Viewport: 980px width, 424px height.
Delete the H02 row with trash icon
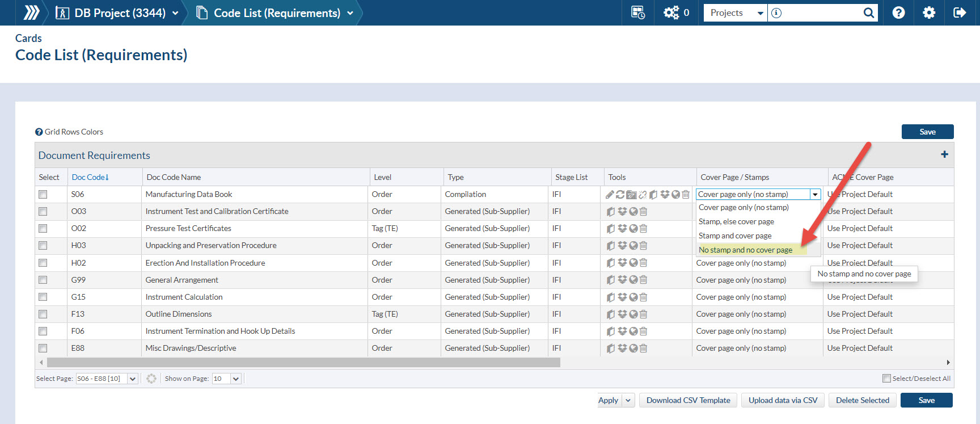click(x=643, y=263)
